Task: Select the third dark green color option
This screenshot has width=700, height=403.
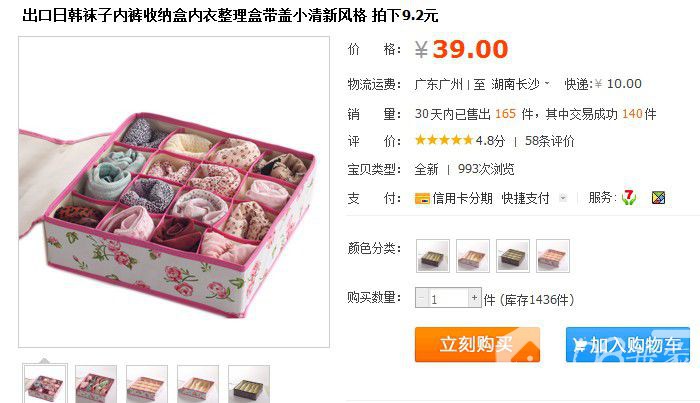Action: pyautogui.click(x=513, y=256)
